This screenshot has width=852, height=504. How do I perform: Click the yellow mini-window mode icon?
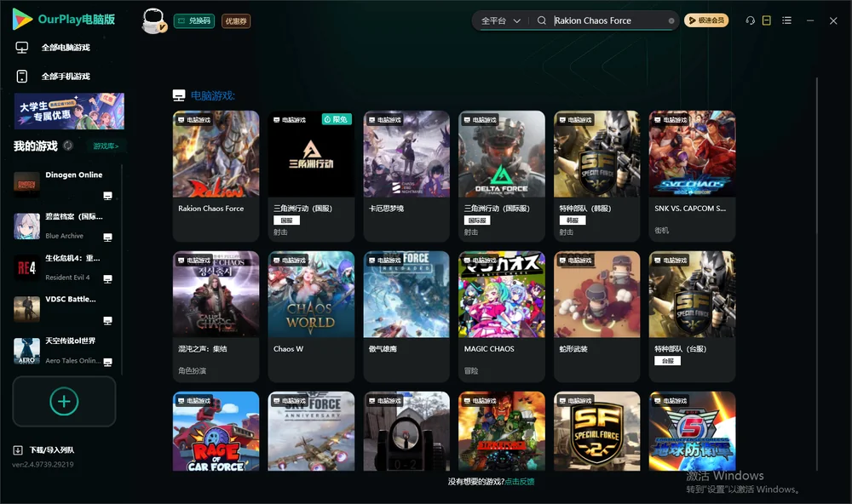pos(766,20)
